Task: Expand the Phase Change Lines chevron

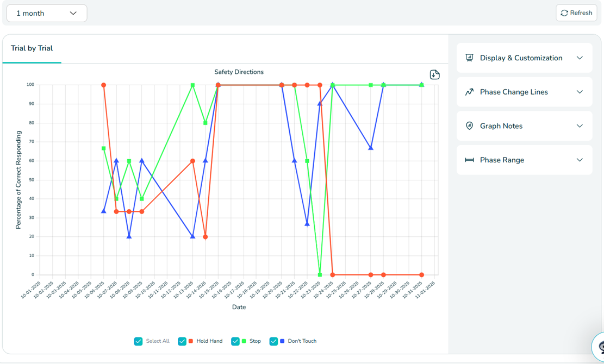Action: [580, 92]
